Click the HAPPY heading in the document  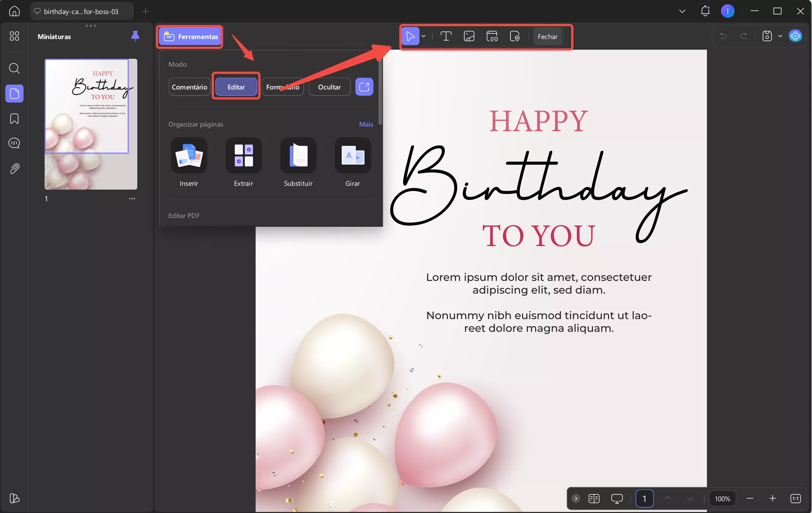click(x=539, y=121)
